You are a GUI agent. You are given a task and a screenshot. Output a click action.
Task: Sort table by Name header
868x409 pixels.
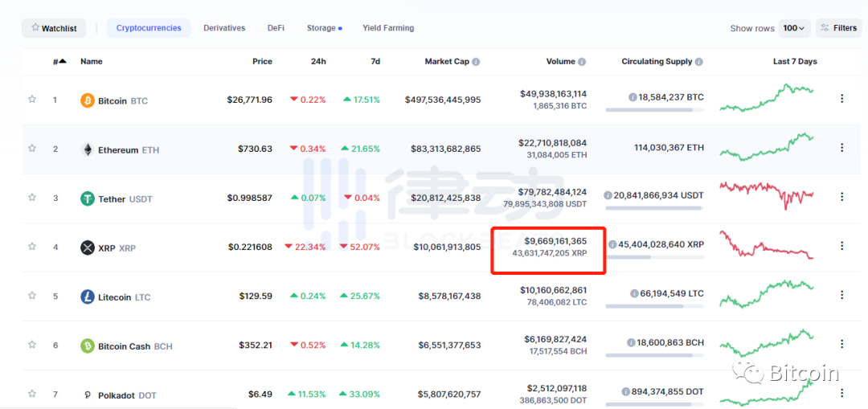[x=92, y=62]
